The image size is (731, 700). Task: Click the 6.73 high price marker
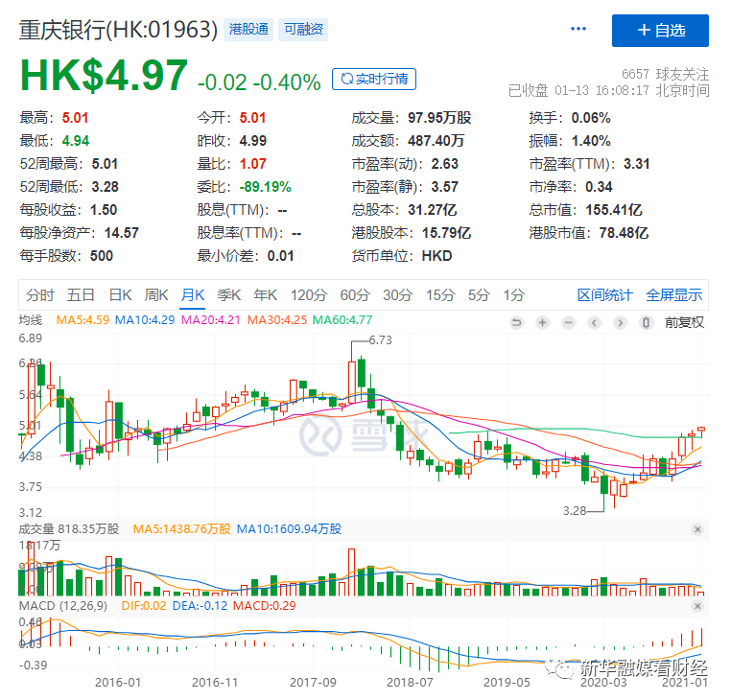coord(381,340)
